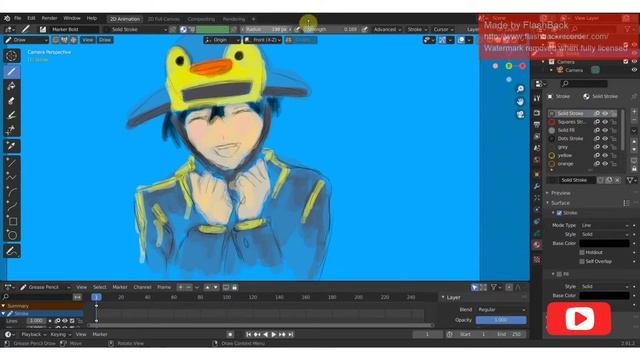This screenshot has width=640, height=360.
Task: Play the animation forward
Action: pyautogui.click(x=274, y=334)
